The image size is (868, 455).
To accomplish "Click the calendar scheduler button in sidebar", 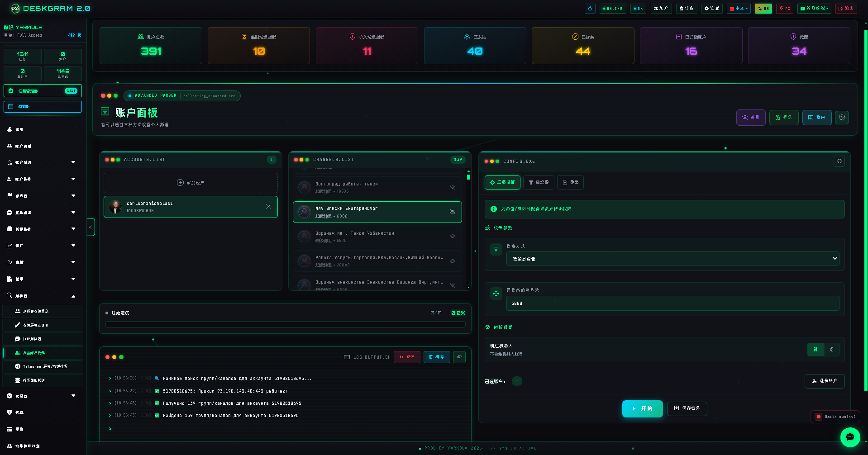I will pos(43,107).
